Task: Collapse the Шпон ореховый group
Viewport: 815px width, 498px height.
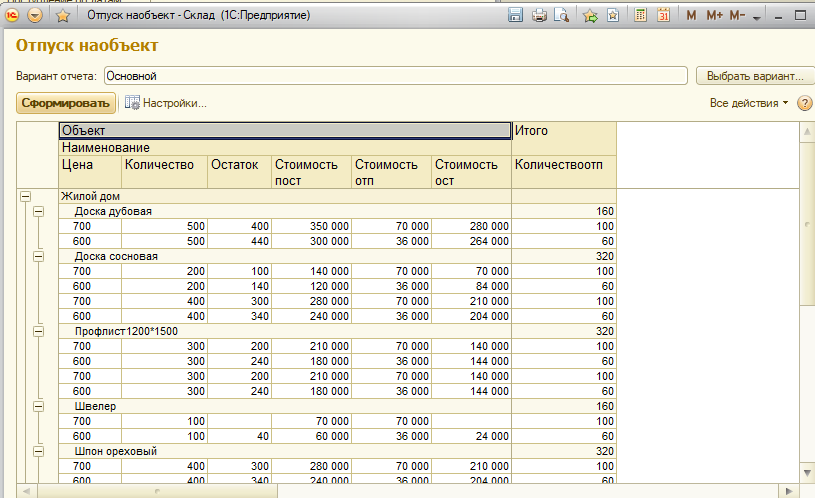Action: tap(38, 451)
